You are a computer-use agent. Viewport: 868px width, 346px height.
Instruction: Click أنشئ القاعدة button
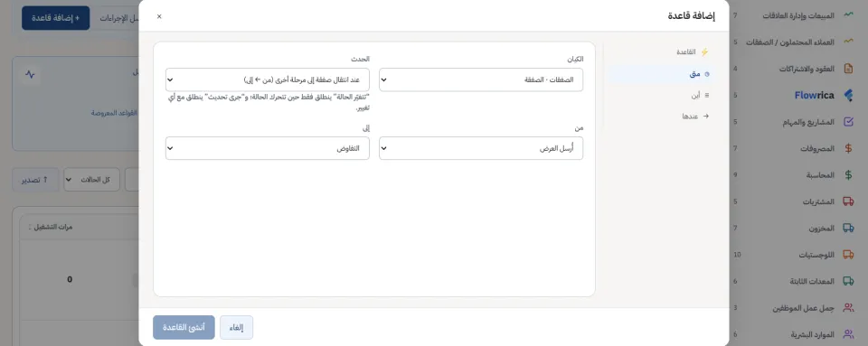[x=184, y=327]
